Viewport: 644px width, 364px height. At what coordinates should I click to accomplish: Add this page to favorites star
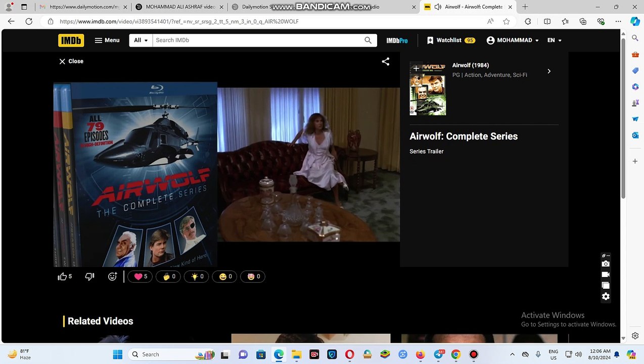(507, 21)
